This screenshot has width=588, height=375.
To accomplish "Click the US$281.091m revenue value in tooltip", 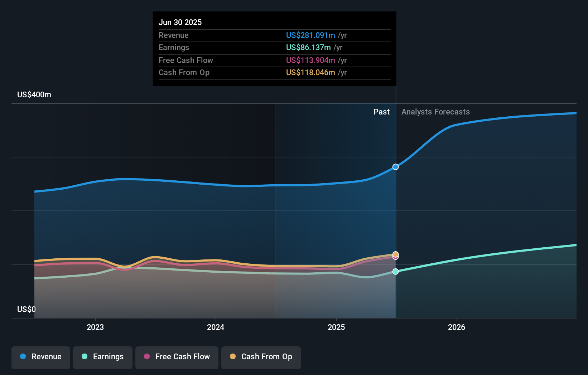I will 310,35.
